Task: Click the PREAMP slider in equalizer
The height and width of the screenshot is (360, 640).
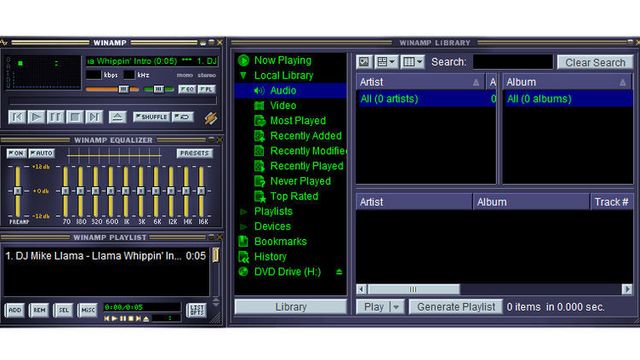Action: click(18, 191)
